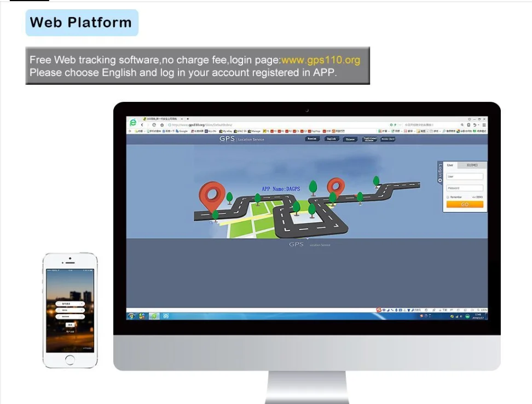532x404 pixels.
Task: Click the GPS Location Service logo in header
Action: pos(241,138)
